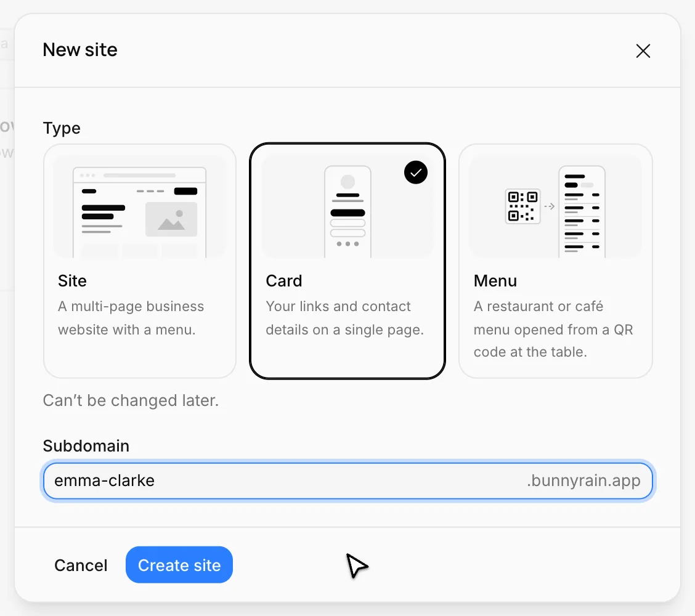Image resolution: width=695 pixels, height=616 pixels.
Task: Select the Card type option
Action: (x=347, y=261)
